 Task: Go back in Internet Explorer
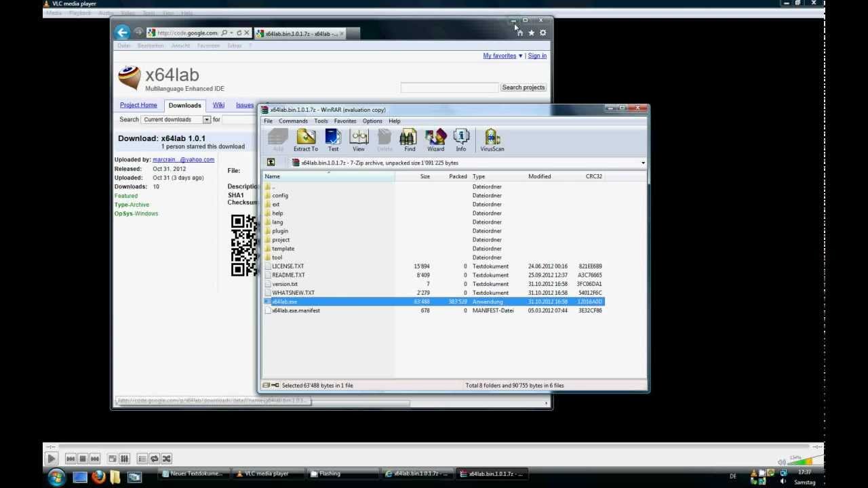tap(122, 33)
